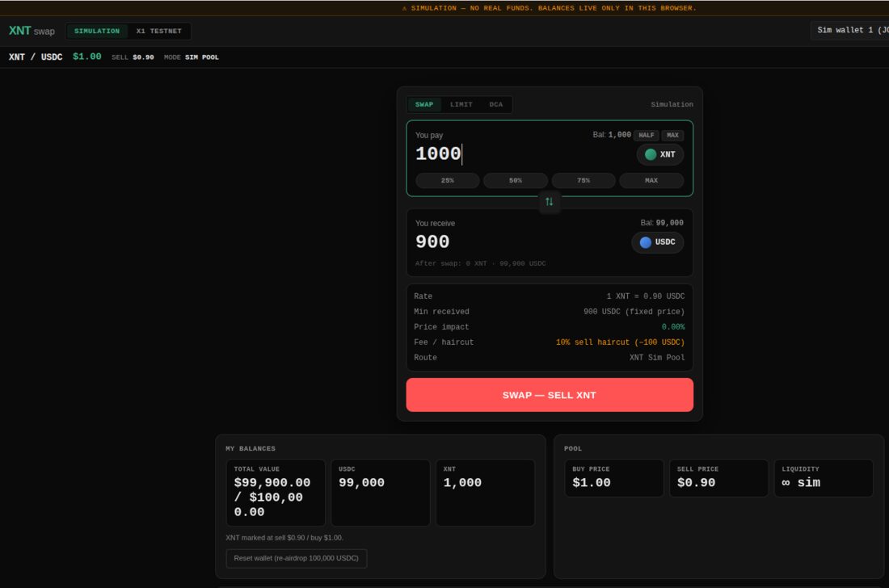Switch to X1 TESTNET mode
The height and width of the screenshot is (588, 889).
[158, 31]
